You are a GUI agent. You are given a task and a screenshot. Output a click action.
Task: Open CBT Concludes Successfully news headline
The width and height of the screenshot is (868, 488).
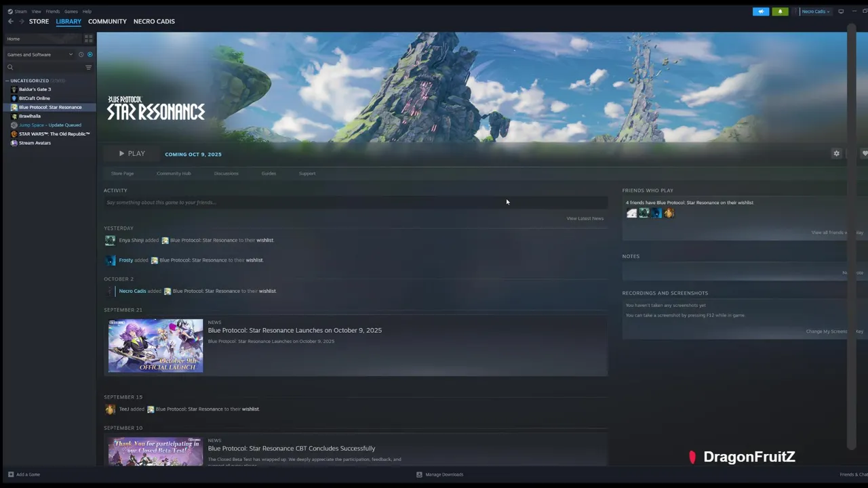pyautogui.click(x=292, y=448)
